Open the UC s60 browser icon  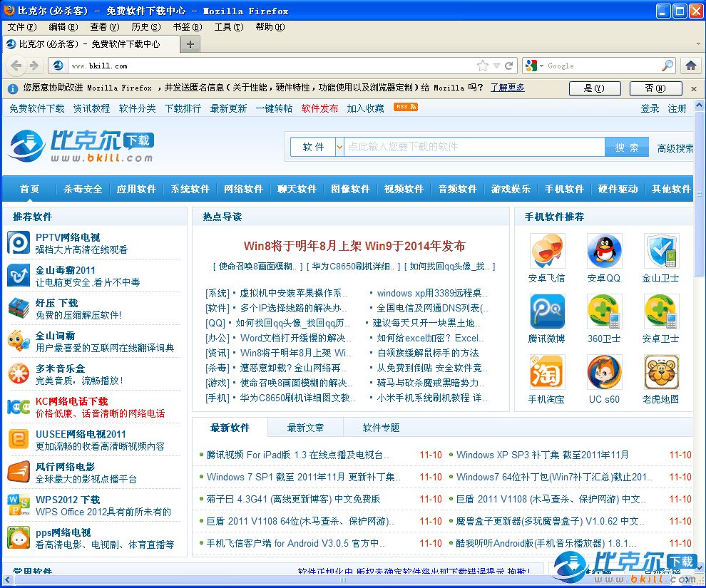pos(604,373)
